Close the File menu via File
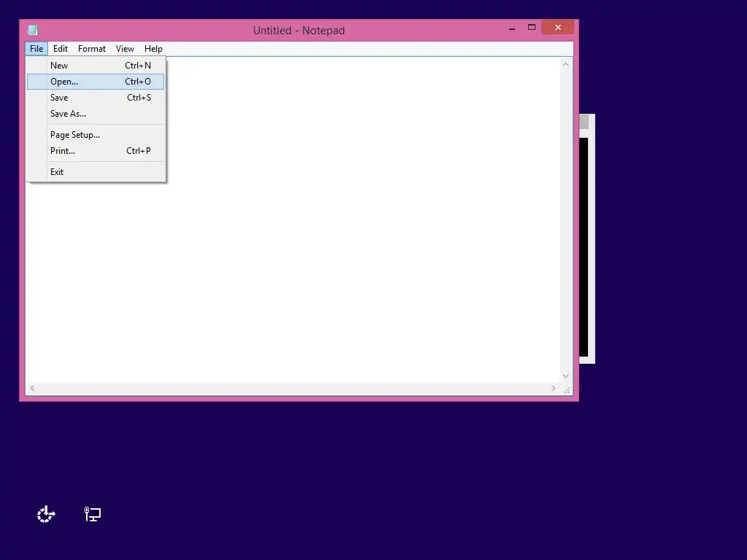The width and height of the screenshot is (747, 560). pos(36,49)
